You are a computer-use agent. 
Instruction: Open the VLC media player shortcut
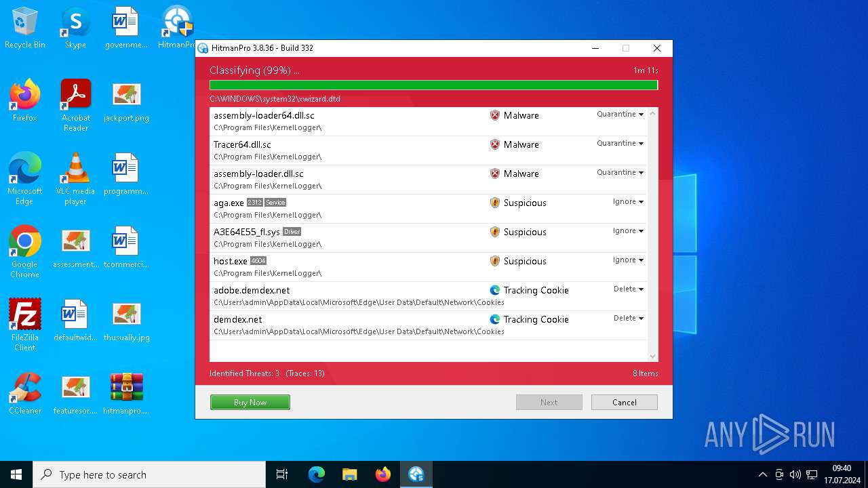pyautogui.click(x=75, y=179)
